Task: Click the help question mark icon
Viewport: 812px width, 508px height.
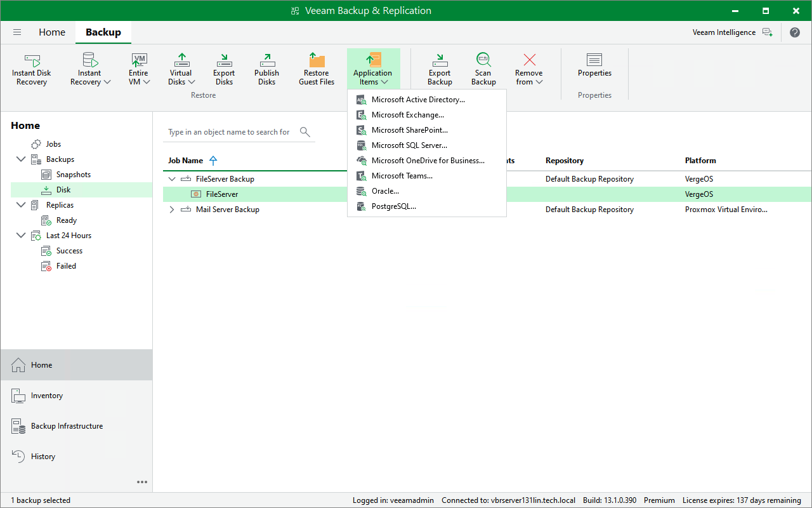Action: (x=795, y=32)
